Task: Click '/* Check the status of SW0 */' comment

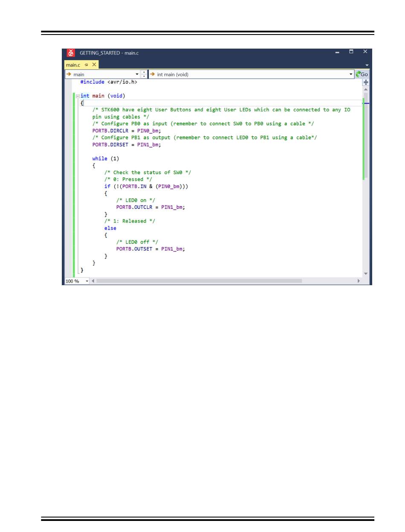Action: [x=148, y=173]
